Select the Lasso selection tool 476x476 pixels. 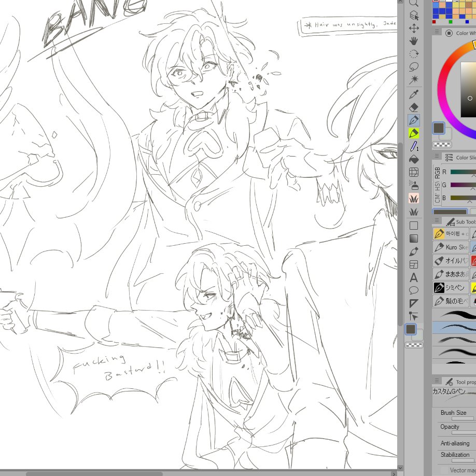pyautogui.click(x=414, y=67)
